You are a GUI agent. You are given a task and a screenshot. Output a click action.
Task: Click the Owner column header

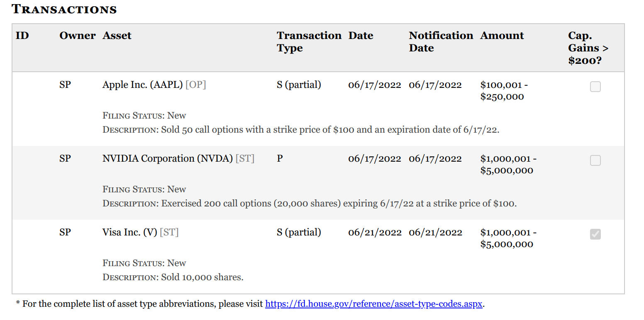(x=78, y=36)
